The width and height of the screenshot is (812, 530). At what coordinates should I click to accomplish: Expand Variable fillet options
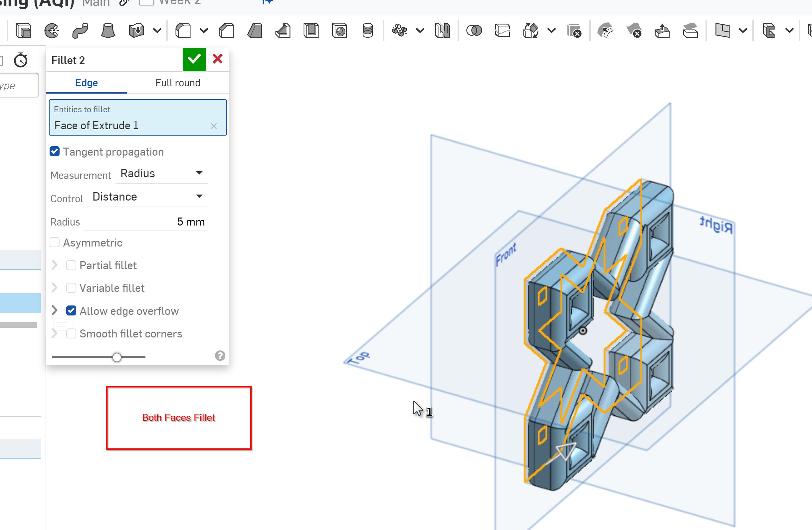click(55, 288)
